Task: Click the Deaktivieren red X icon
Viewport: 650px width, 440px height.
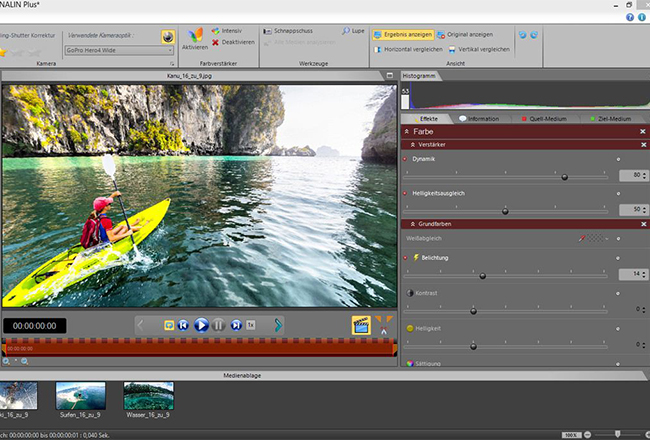Action: pos(215,42)
